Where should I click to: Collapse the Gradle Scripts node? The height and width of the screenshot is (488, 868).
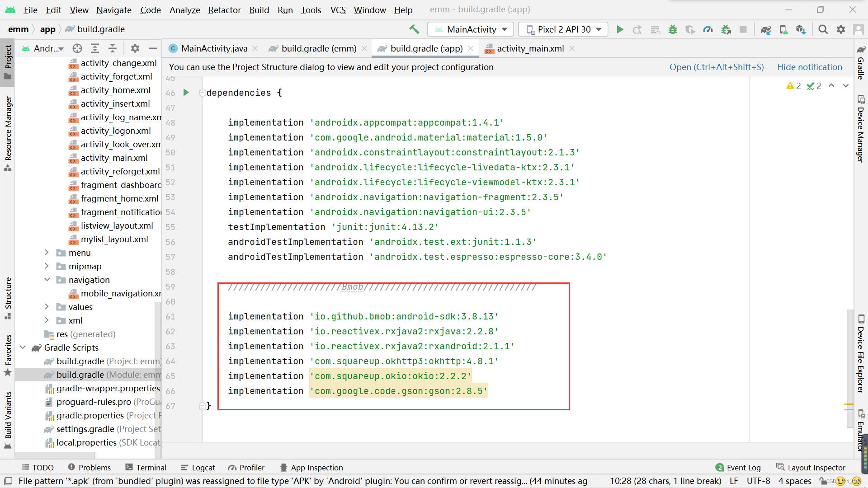coord(23,347)
